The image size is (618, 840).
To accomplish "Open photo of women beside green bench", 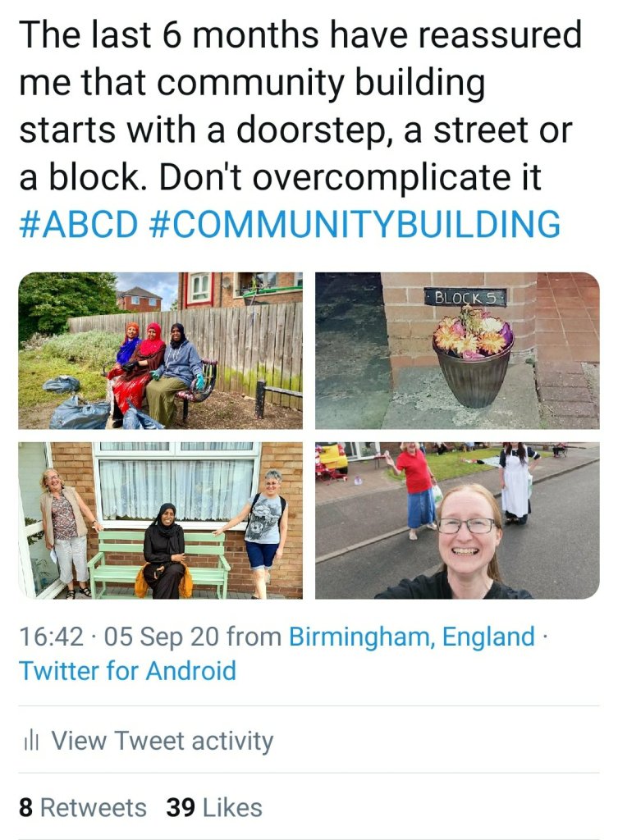I will (x=160, y=520).
